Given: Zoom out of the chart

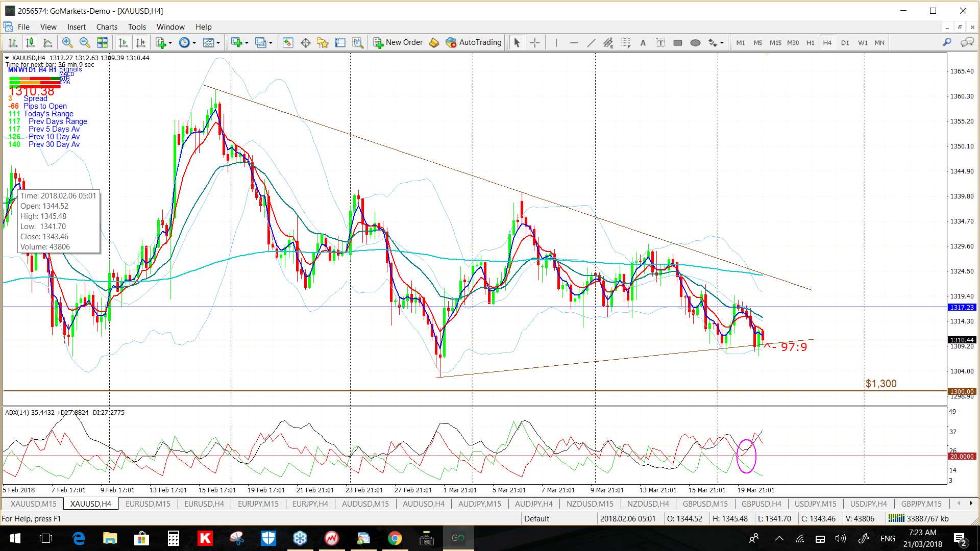Looking at the screenshot, I should (x=85, y=43).
